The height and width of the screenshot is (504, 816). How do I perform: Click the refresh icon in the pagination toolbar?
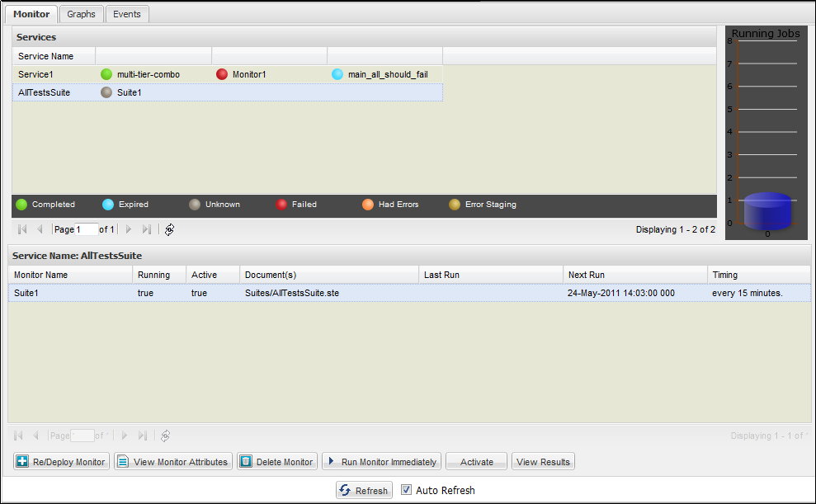(169, 229)
